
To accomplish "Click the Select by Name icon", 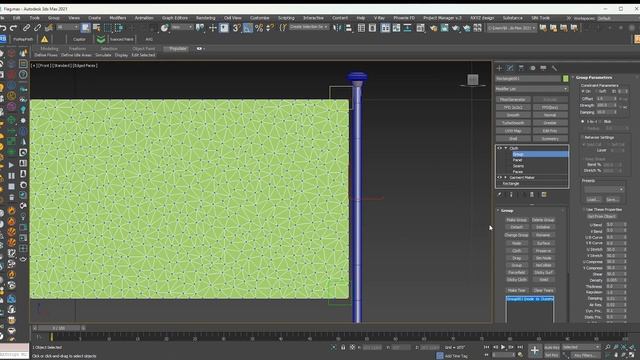I will click(97, 28).
